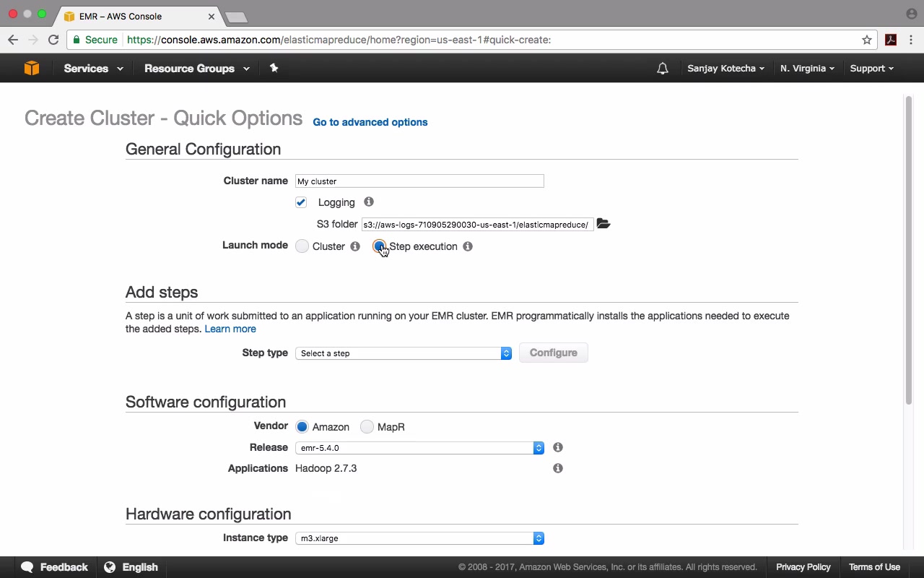Click the info icon next to Applications

point(558,468)
